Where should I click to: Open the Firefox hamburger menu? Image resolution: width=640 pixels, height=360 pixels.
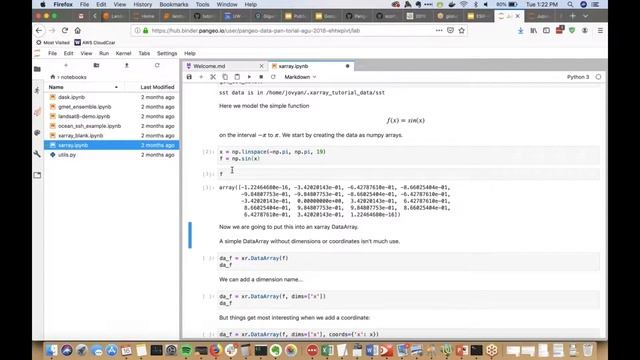pos(600,31)
